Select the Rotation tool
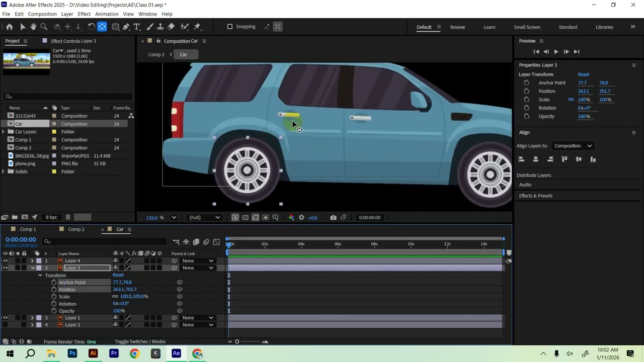 click(91, 27)
